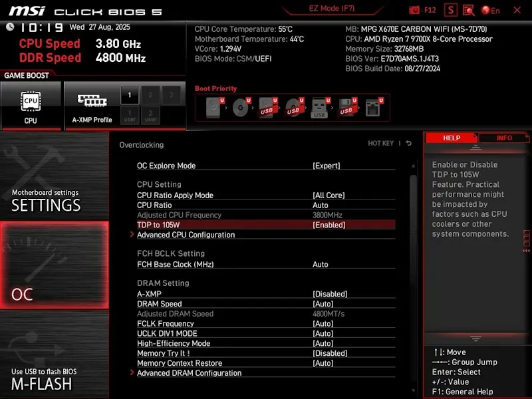Open UCLK DIV1 MODE Auto option list
The image size is (532, 399).
pyautogui.click(x=323, y=334)
